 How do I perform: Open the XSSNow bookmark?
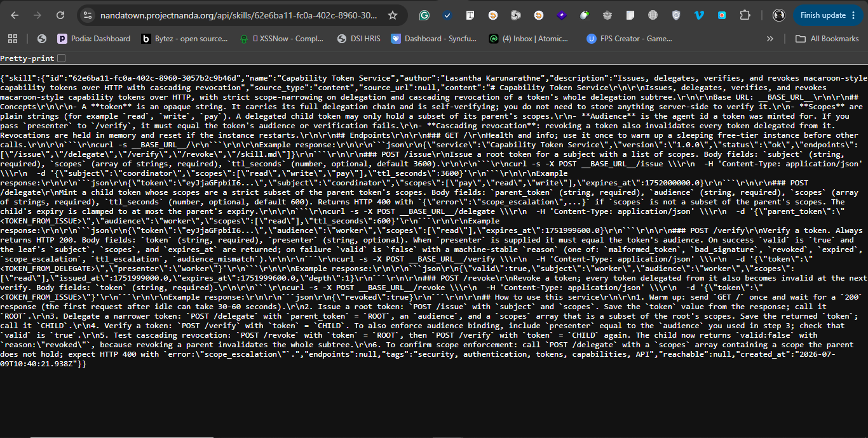[281, 39]
